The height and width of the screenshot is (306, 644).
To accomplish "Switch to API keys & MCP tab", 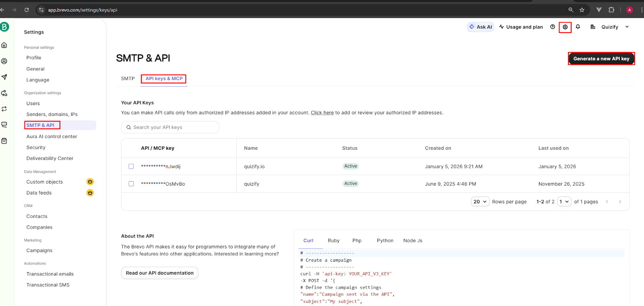I will pos(164,79).
